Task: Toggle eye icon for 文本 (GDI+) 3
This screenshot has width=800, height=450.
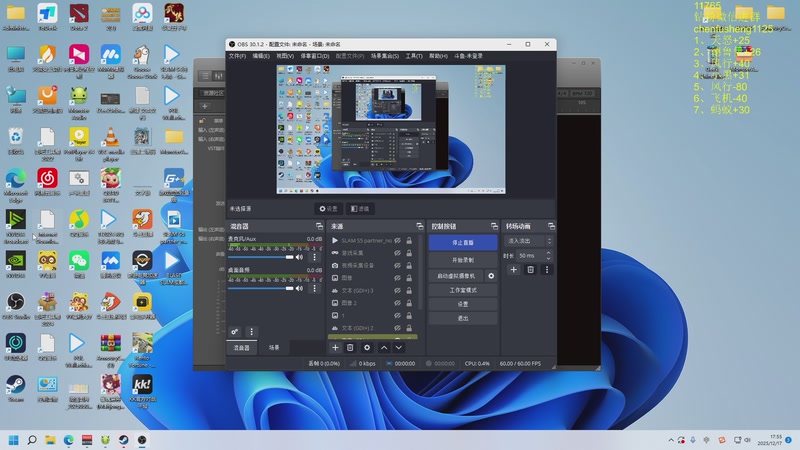Action: (x=397, y=290)
